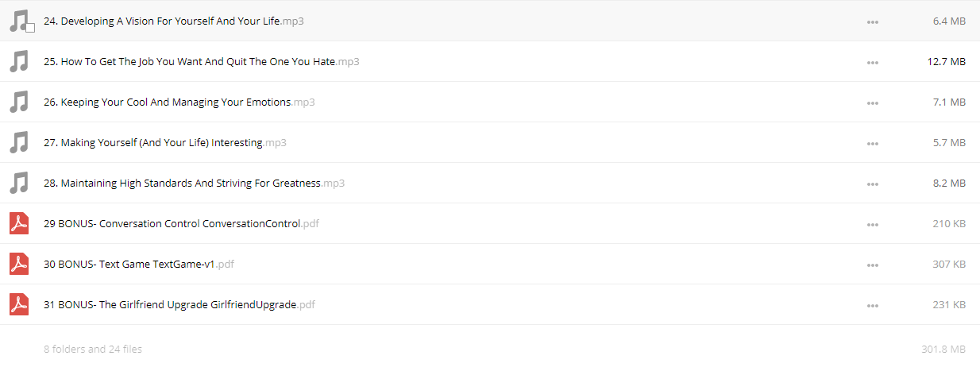Open 29 BONUS Conversation Control pdf
This screenshot has width=980, height=371.
coord(181,223)
